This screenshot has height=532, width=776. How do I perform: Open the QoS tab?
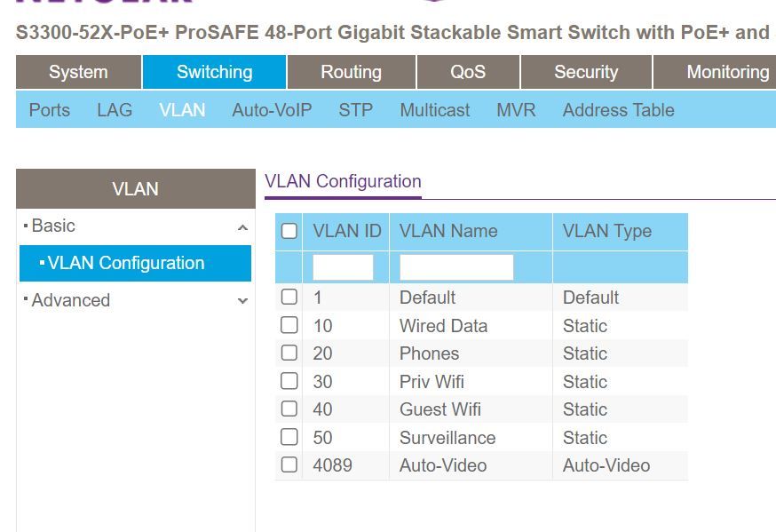click(x=468, y=72)
